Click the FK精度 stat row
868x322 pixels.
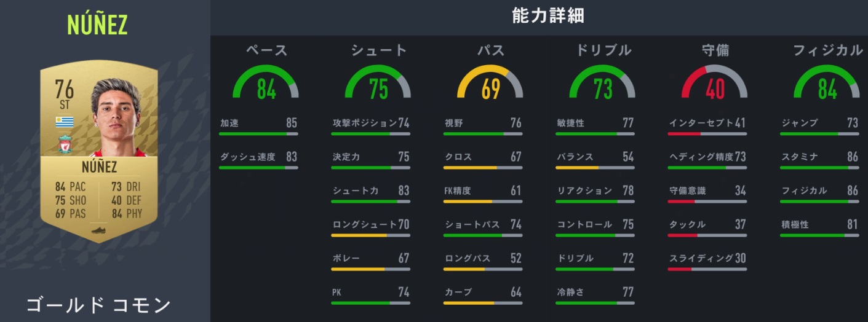click(x=483, y=191)
